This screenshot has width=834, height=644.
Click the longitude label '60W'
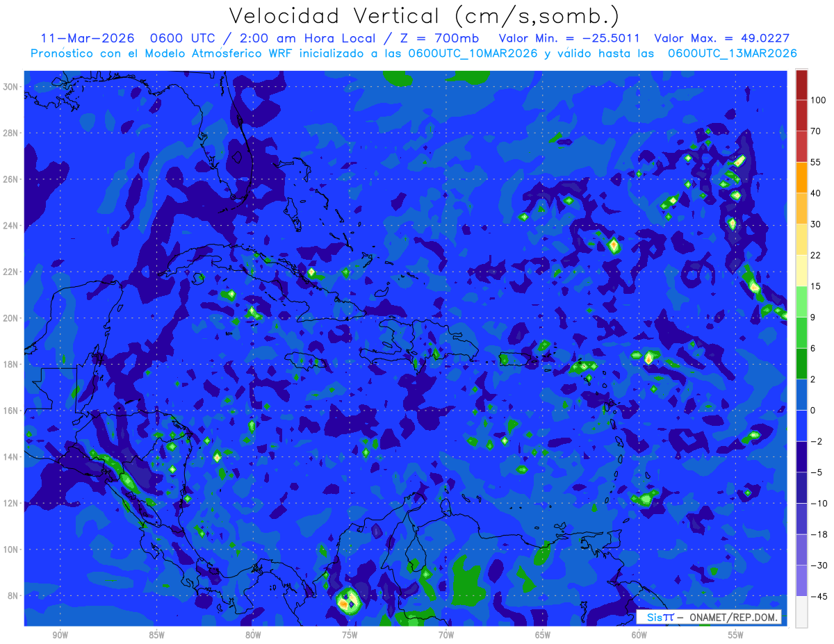639,635
